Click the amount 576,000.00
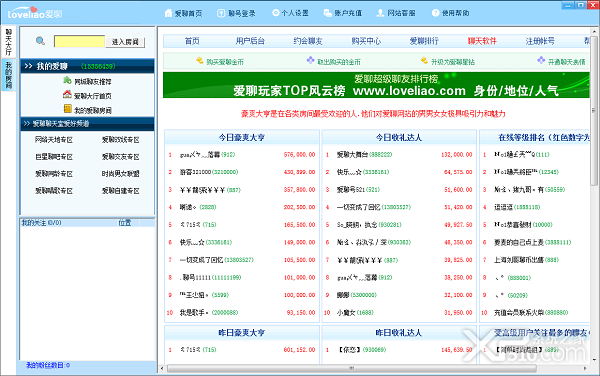 coord(300,155)
